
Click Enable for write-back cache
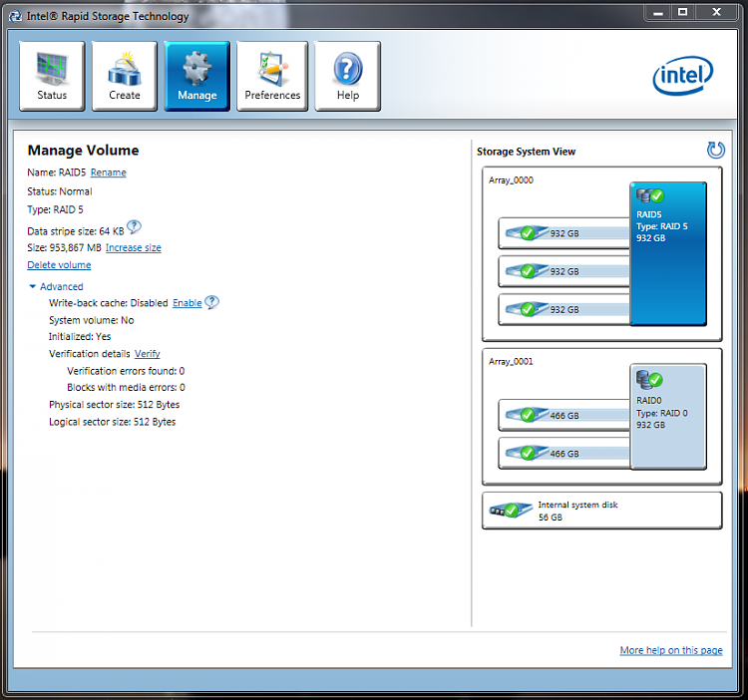click(x=187, y=303)
